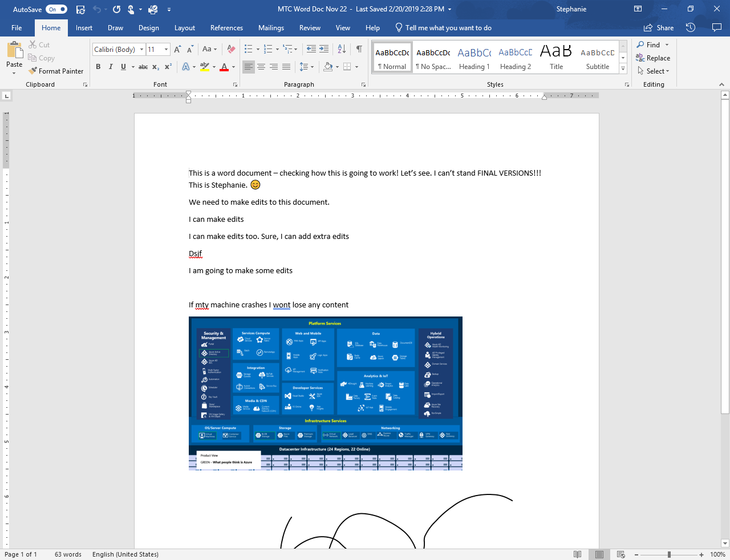
Task: Switch to the Insert ribbon tab
Action: (84, 27)
